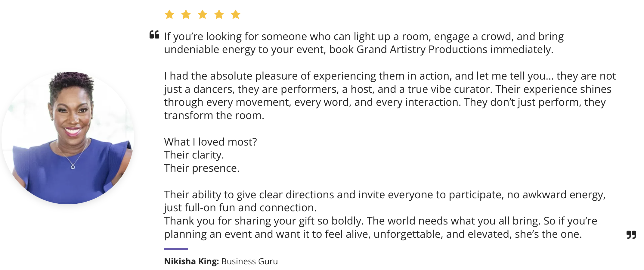Click the "What I loved most?" line

click(x=210, y=142)
